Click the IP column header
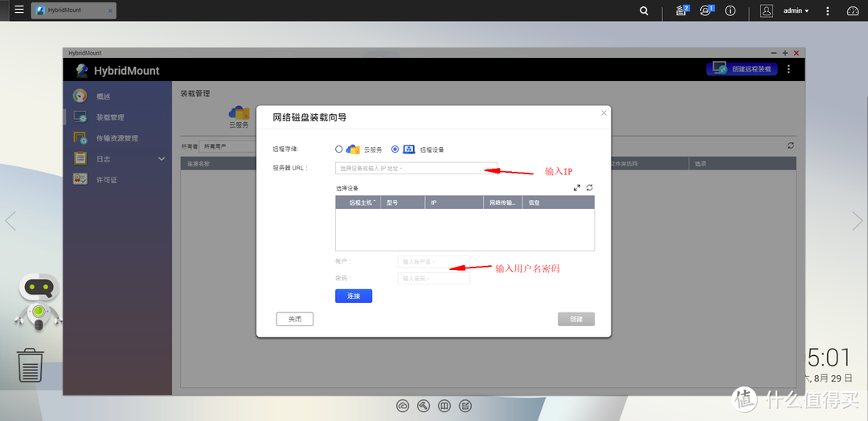 click(453, 202)
